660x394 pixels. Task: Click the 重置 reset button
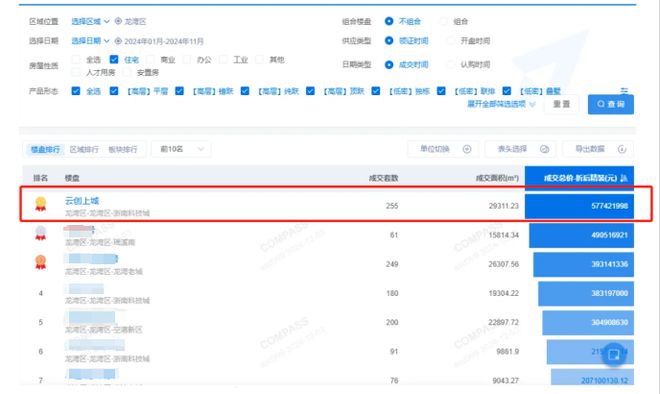click(562, 104)
